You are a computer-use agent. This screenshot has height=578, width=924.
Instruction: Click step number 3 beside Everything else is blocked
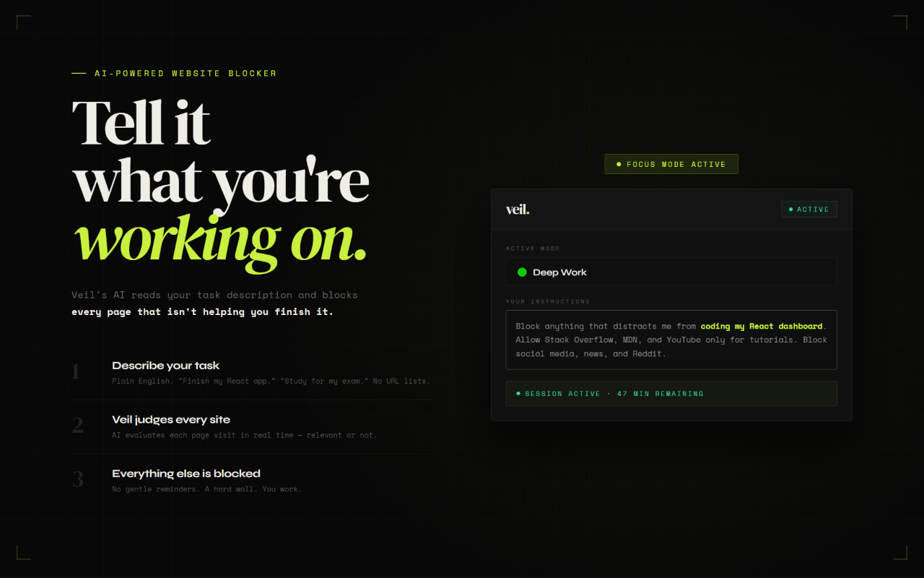tap(77, 480)
